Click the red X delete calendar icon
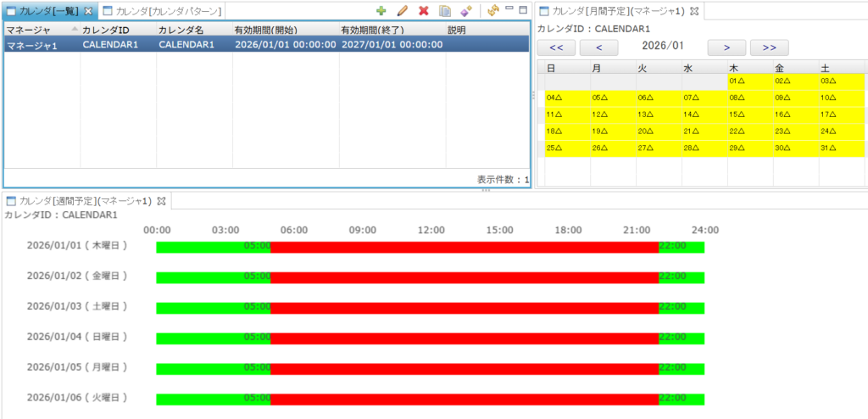 point(423,11)
